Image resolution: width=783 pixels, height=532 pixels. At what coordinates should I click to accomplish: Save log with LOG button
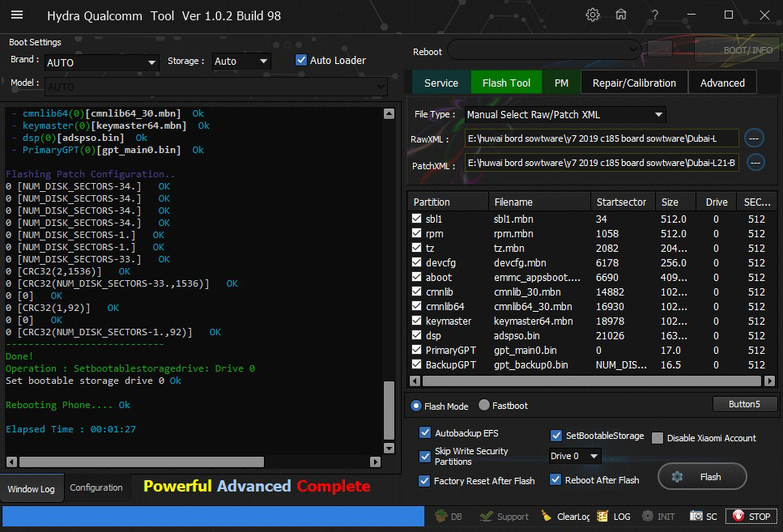(x=614, y=516)
